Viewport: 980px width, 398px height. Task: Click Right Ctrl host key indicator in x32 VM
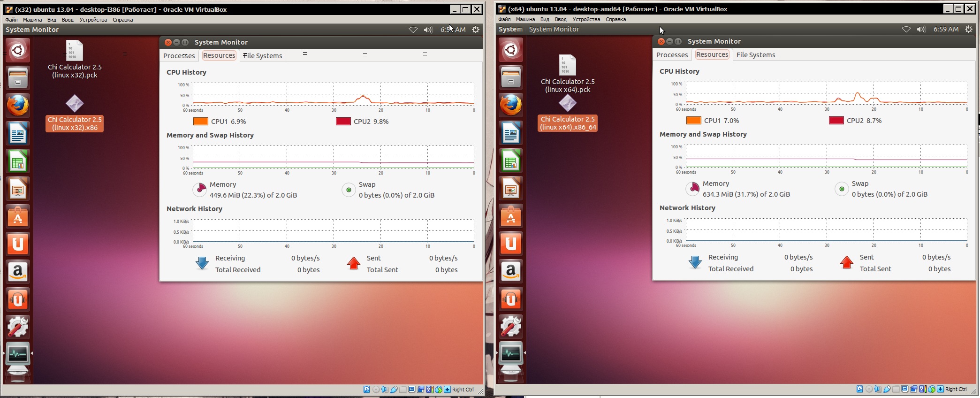pos(463,390)
